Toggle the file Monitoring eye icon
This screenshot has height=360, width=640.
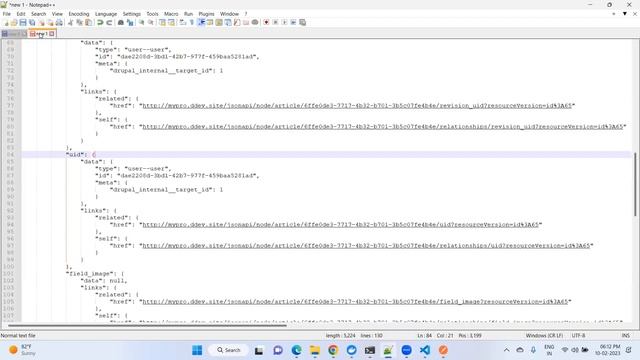(x=255, y=22)
